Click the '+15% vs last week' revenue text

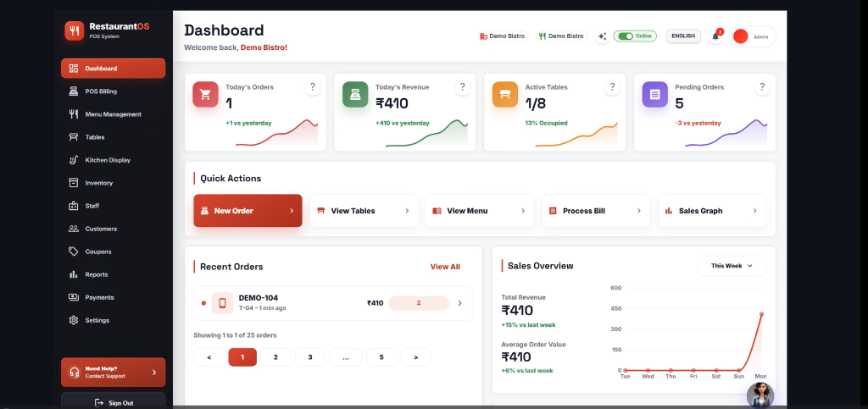click(x=528, y=325)
